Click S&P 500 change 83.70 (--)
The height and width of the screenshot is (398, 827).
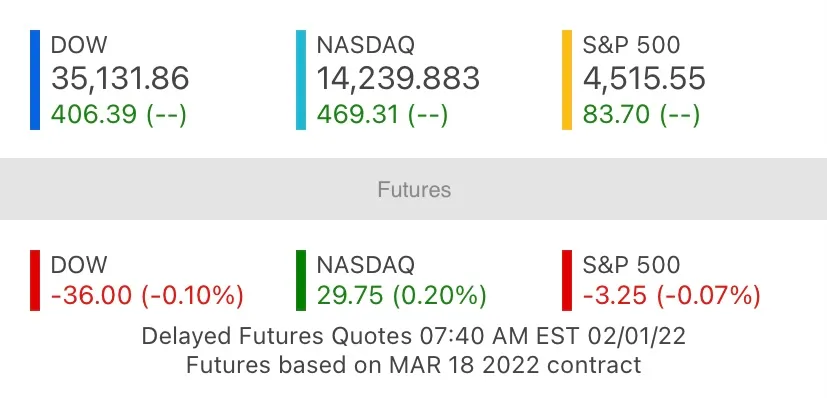(641, 115)
